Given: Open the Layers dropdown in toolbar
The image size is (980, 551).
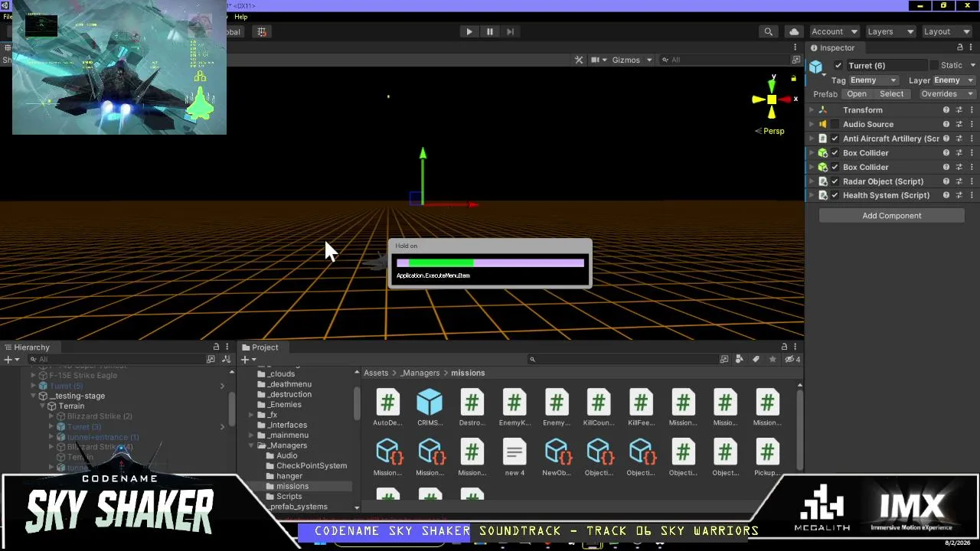Looking at the screenshot, I should tap(890, 31).
